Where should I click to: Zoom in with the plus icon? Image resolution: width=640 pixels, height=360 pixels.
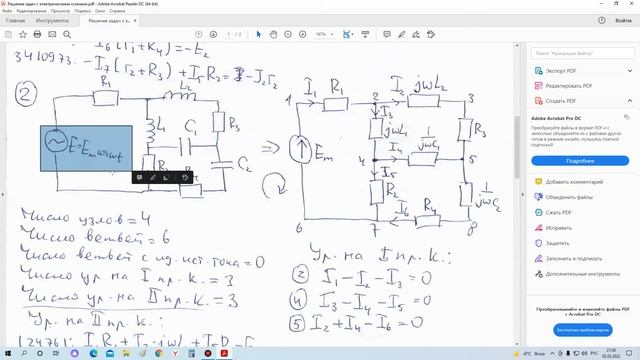point(302,35)
